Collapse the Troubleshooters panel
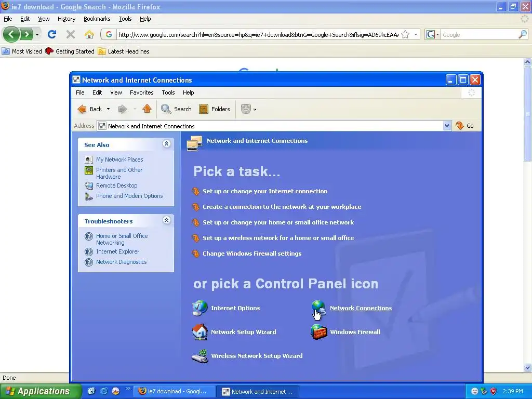532x399 pixels. 166,220
